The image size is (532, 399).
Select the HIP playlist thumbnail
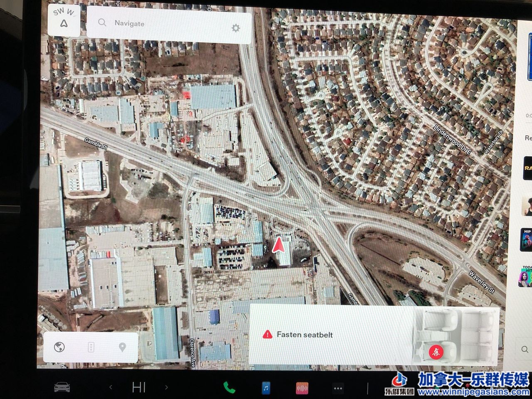click(527, 239)
